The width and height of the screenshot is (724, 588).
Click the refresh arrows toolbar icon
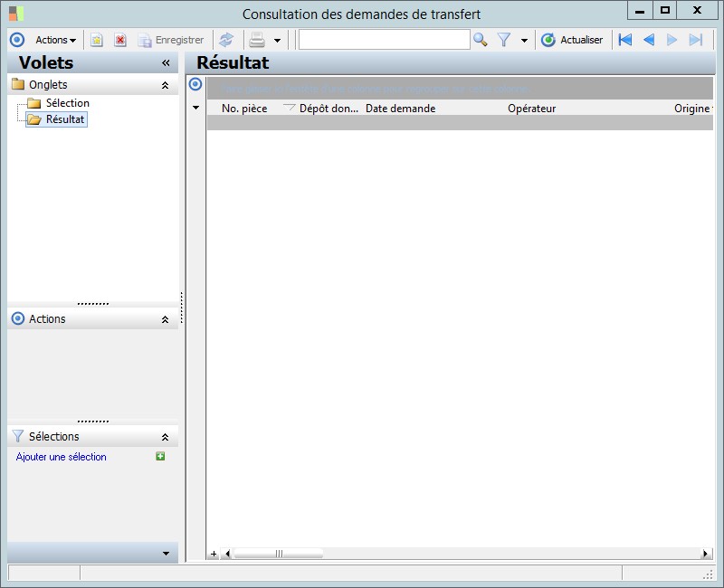226,40
